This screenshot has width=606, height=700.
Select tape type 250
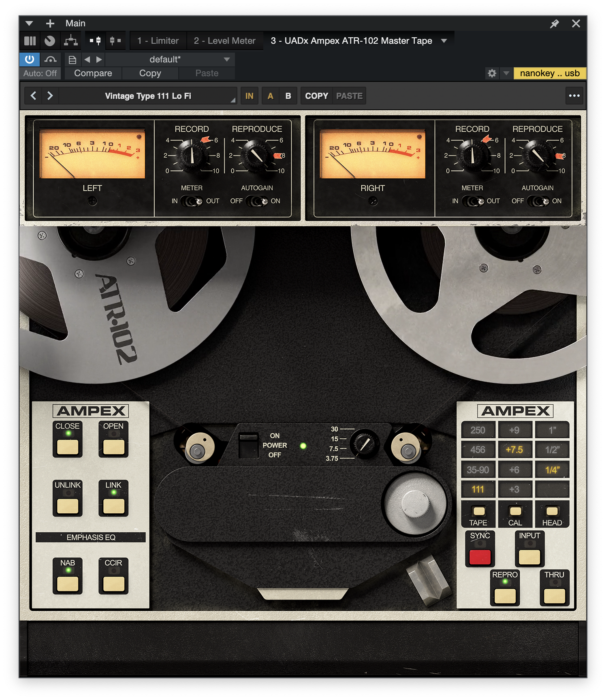[478, 430]
